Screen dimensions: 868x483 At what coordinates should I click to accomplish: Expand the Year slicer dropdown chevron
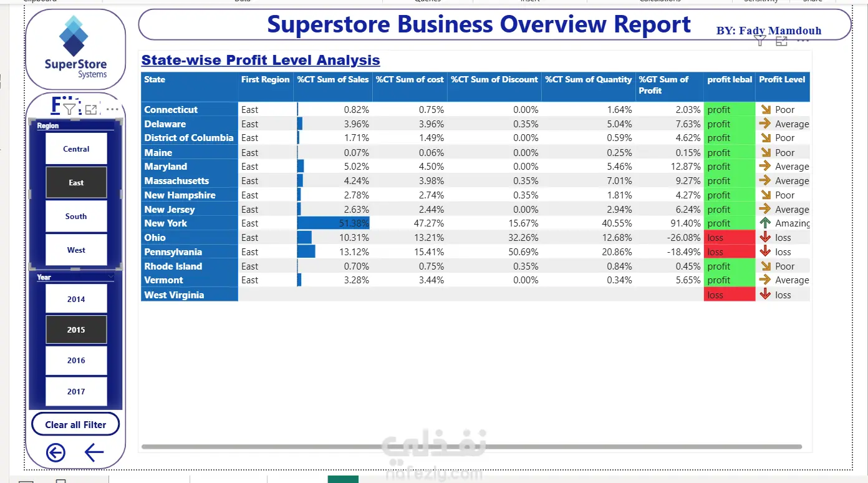coord(111,276)
